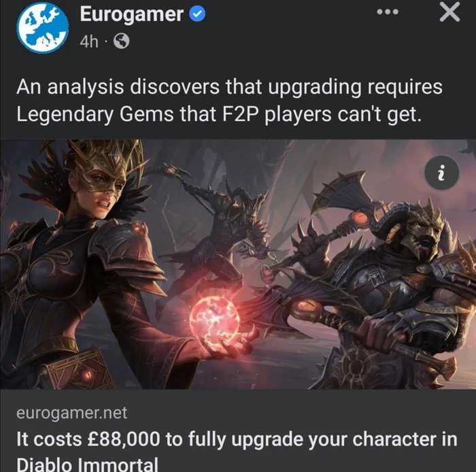Click the globe public audience icon
The height and width of the screenshot is (472, 476).
point(122,41)
